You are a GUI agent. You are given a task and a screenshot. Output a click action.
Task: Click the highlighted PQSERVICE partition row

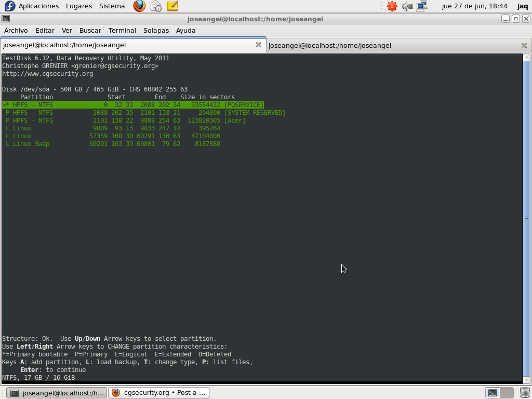pyautogui.click(x=133, y=105)
